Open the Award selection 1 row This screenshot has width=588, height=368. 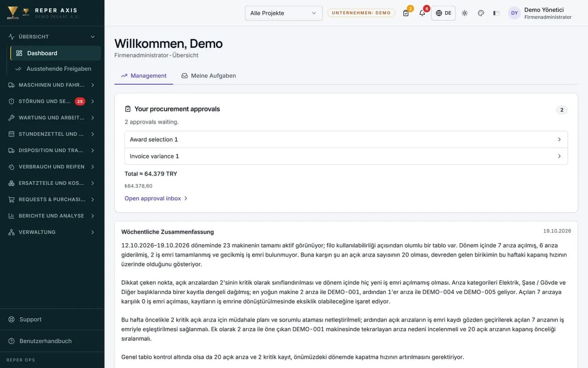[x=346, y=139]
